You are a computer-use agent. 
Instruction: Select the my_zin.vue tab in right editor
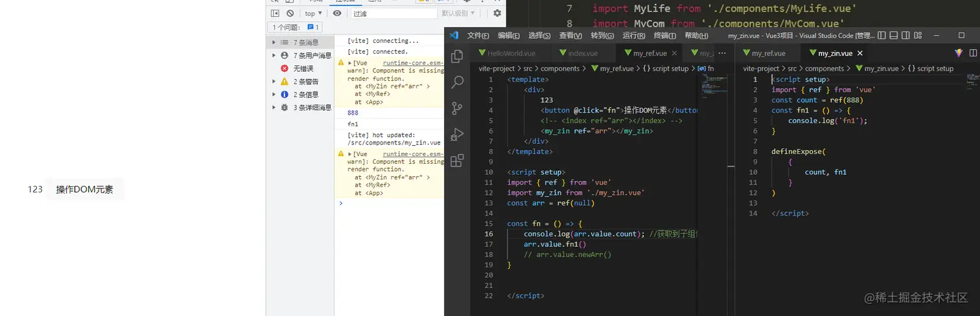(x=834, y=53)
